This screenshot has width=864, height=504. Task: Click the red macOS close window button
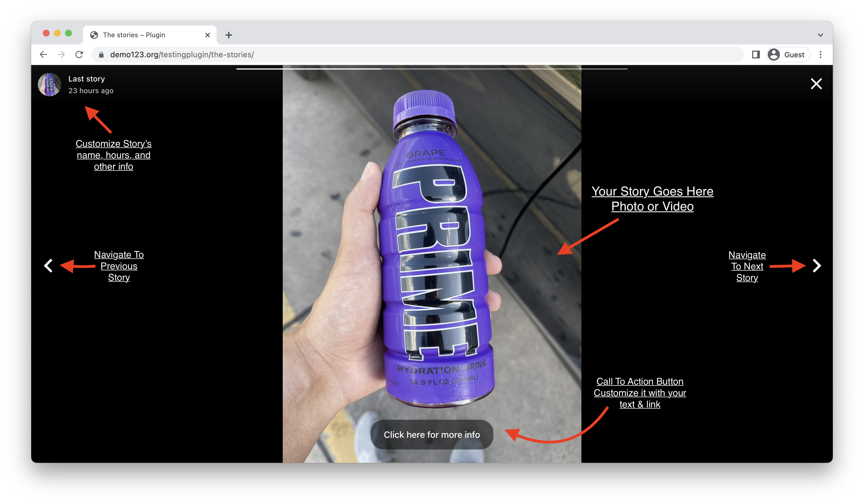(46, 33)
